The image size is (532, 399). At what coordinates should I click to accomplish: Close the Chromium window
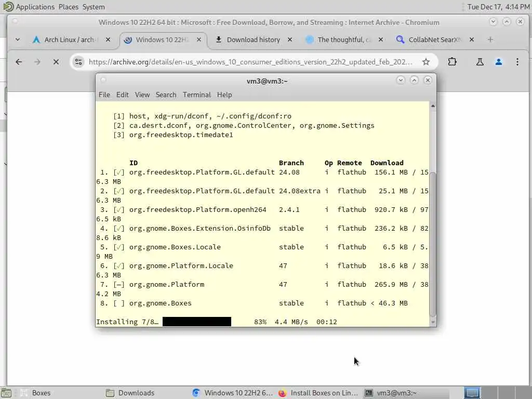pos(520,22)
